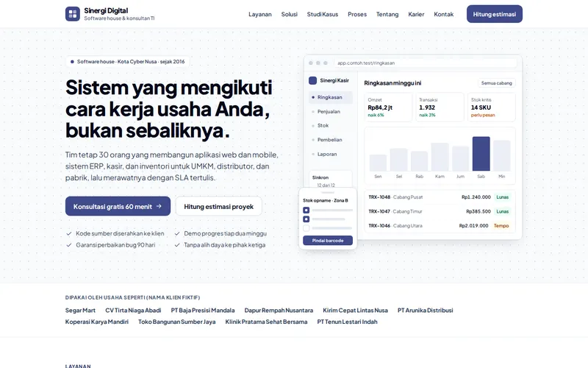Select Ringkasan in Sinergi Kasir sidebar
Image resolution: width=588 pixels, height=368 pixels.
(x=330, y=97)
